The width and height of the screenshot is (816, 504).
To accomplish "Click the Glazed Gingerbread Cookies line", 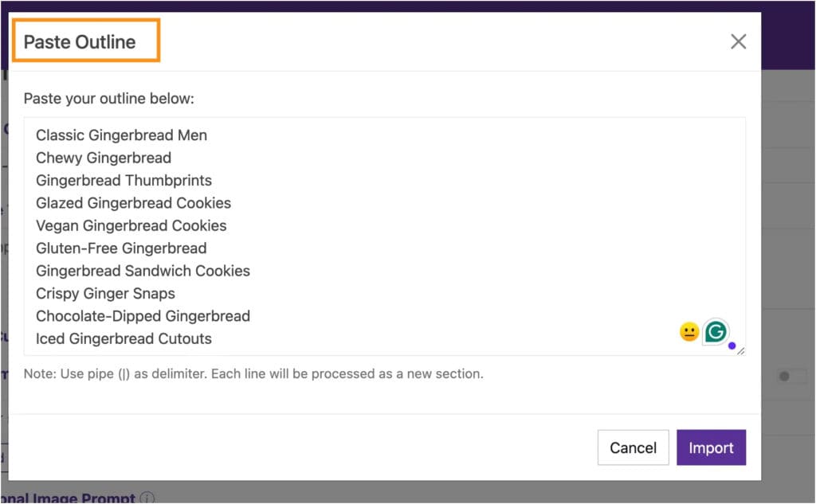I will coord(133,203).
